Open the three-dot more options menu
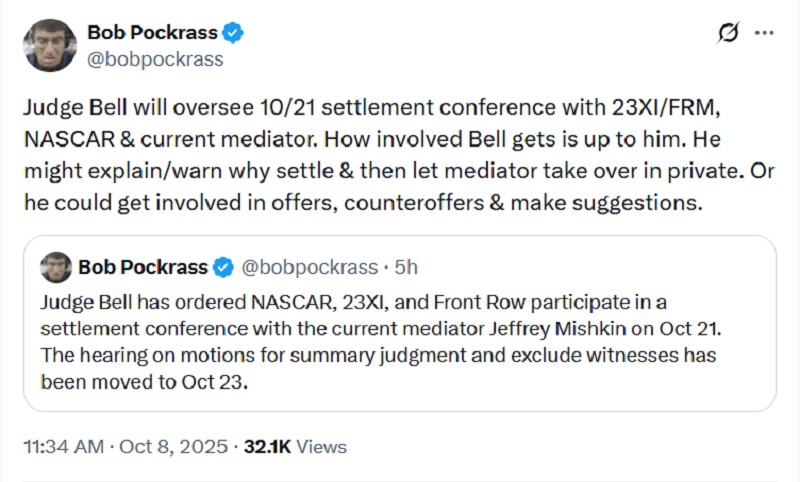 click(764, 33)
